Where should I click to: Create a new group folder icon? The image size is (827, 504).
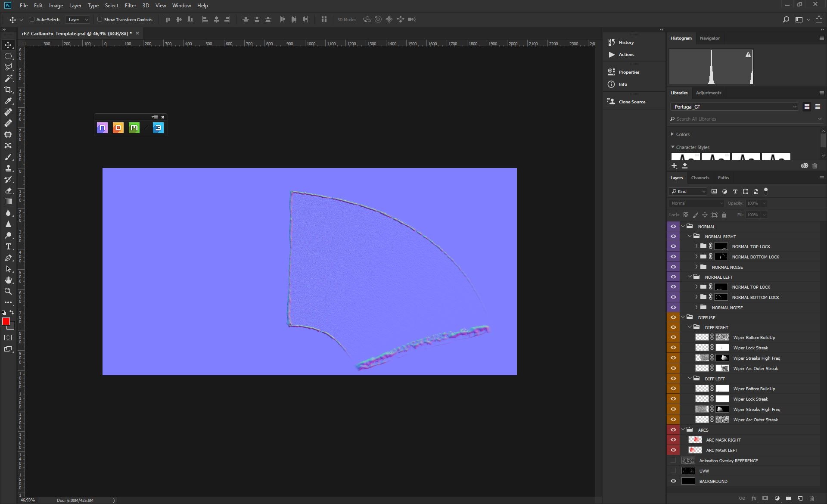point(789,498)
